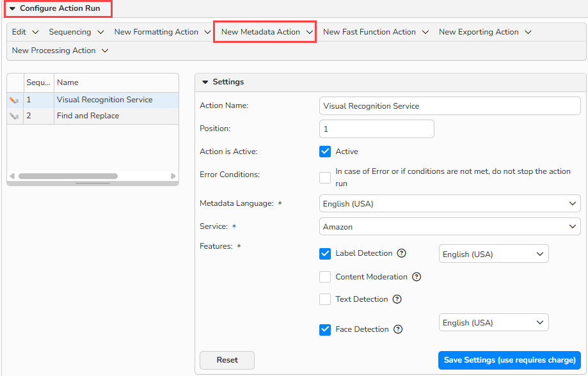Open the New Formatting Action menu

point(163,32)
